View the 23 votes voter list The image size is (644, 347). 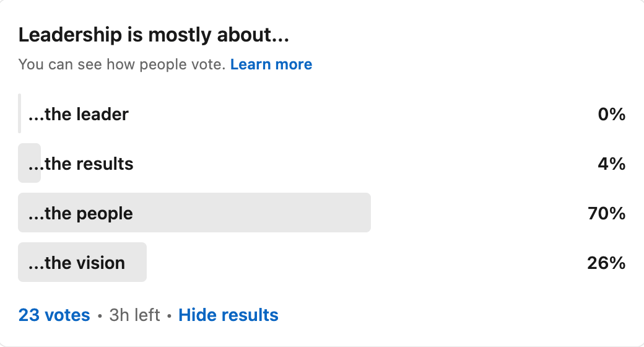point(54,315)
